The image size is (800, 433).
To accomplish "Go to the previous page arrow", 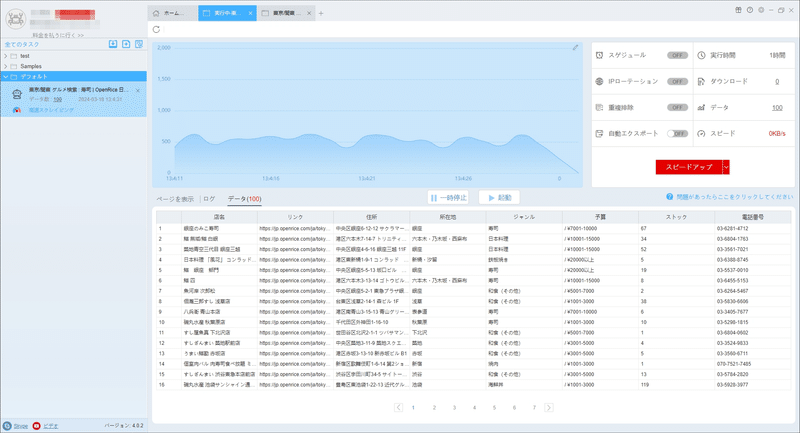I will pos(398,407).
